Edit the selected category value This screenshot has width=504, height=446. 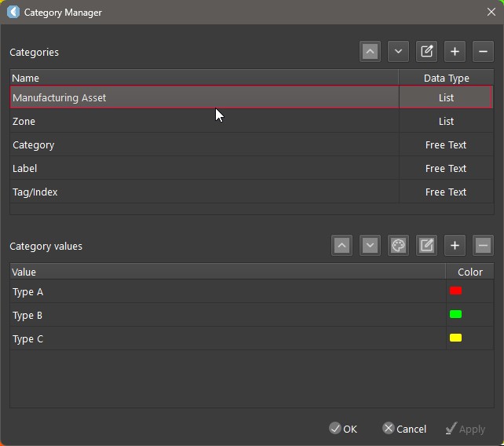point(426,246)
